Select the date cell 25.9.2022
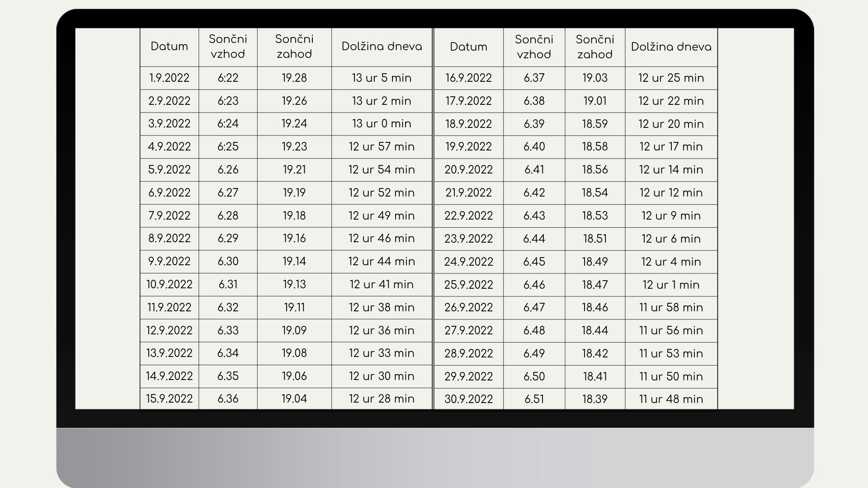The width and height of the screenshot is (868, 488). (x=468, y=285)
